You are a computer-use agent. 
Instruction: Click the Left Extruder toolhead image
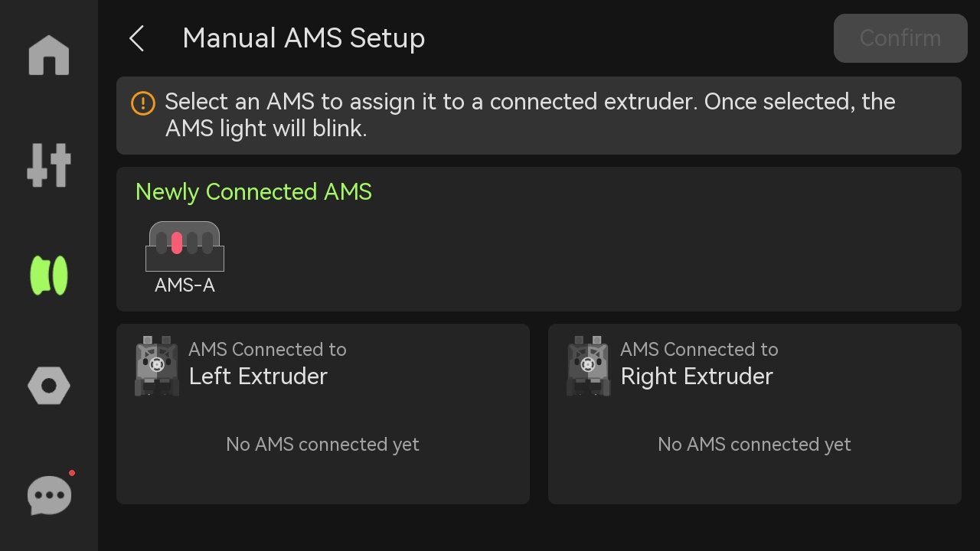[x=157, y=365]
